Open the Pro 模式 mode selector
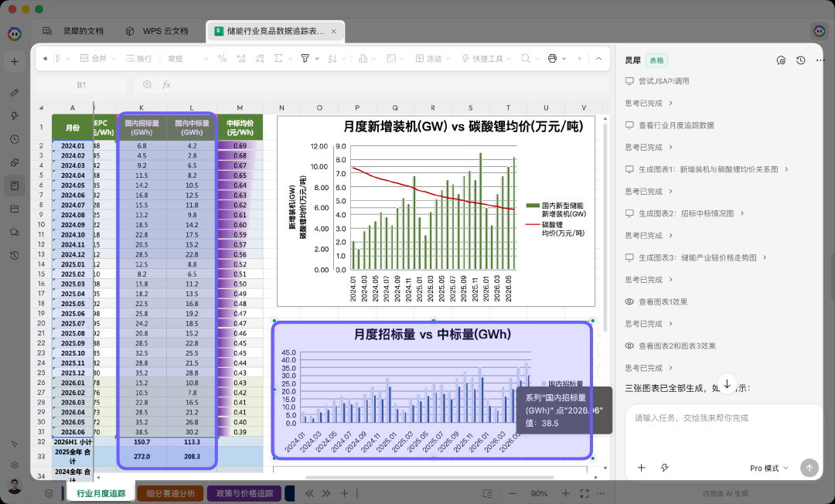Screen dimensions: 835x504 769,468
